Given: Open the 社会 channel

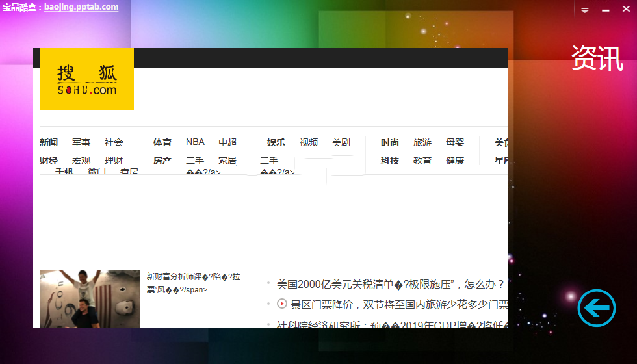Looking at the screenshot, I should click(114, 142).
